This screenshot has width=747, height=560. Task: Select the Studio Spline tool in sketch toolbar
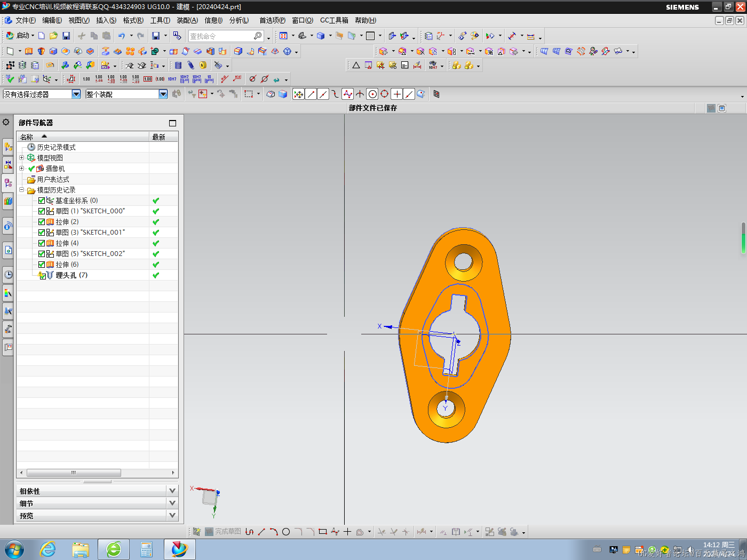click(335, 532)
